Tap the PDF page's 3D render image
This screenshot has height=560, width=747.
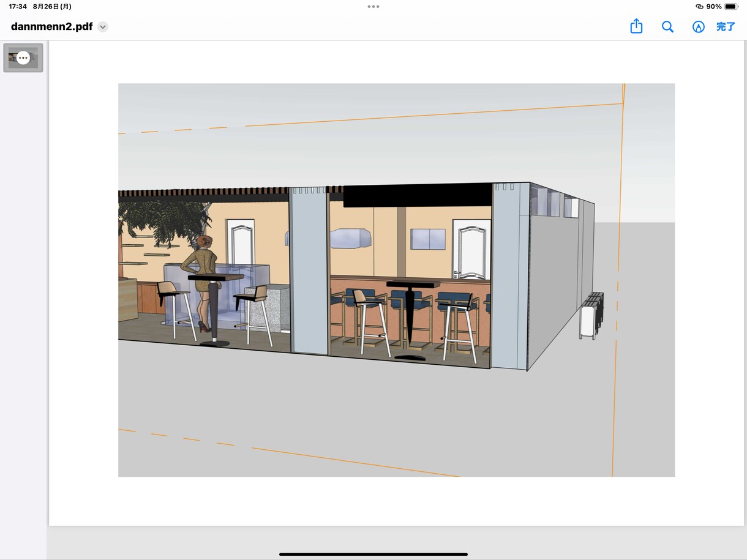[x=396, y=280]
